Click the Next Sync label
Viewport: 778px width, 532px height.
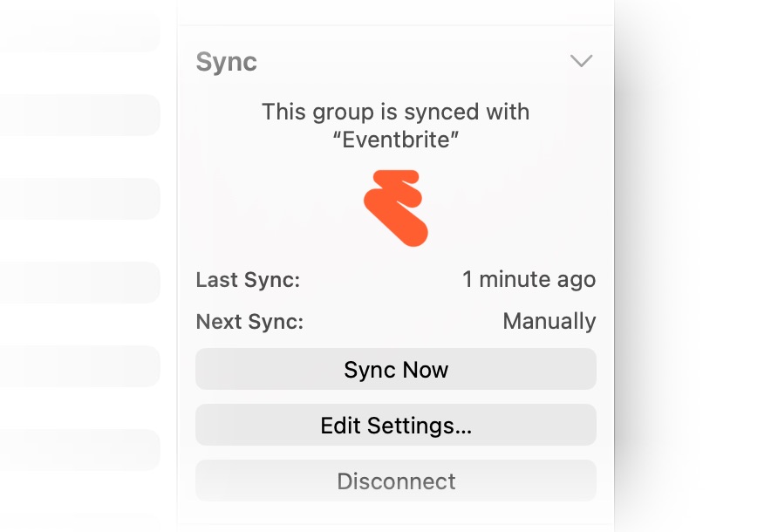click(249, 322)
